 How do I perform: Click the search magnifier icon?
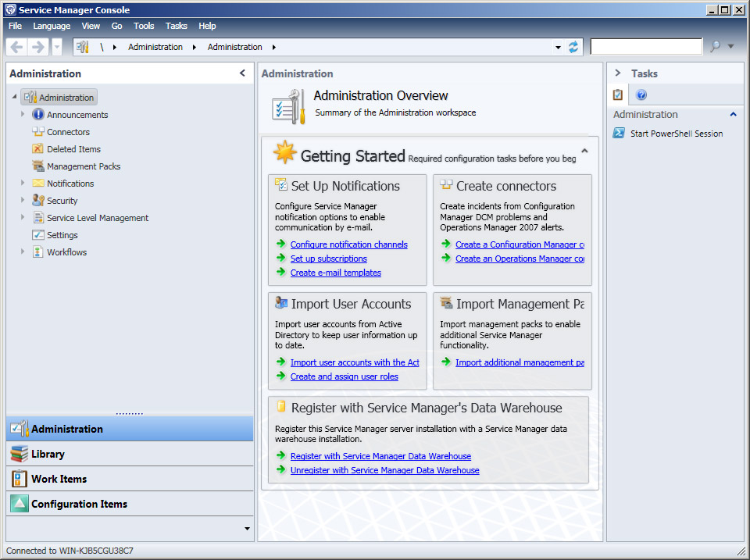[x=715, y=46]
